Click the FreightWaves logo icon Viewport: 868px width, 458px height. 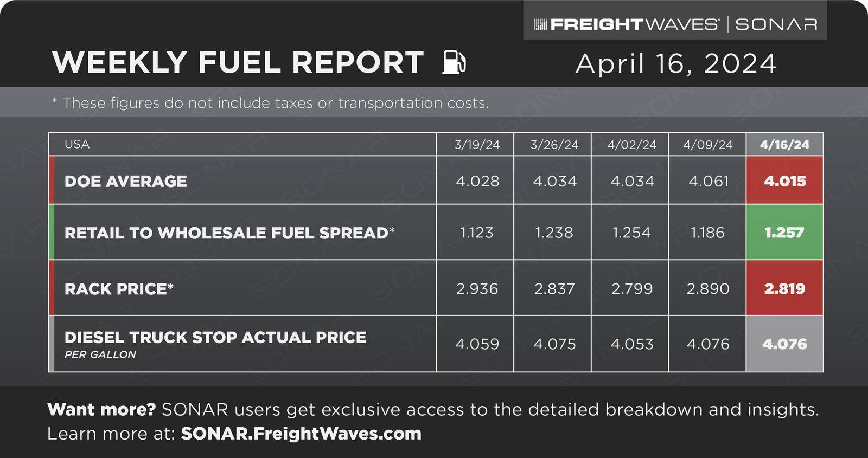pyautogui.click(x=540, y=24)
